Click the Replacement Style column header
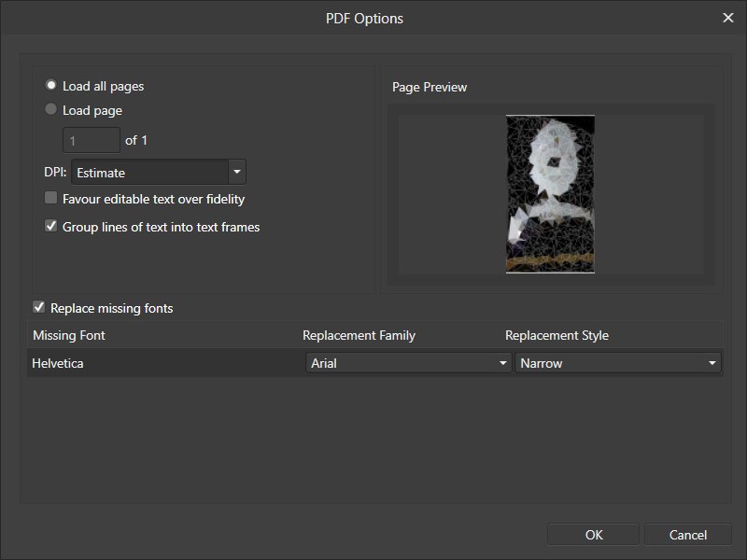Viewport: 747px width, 560px height. tap(557, 335)
